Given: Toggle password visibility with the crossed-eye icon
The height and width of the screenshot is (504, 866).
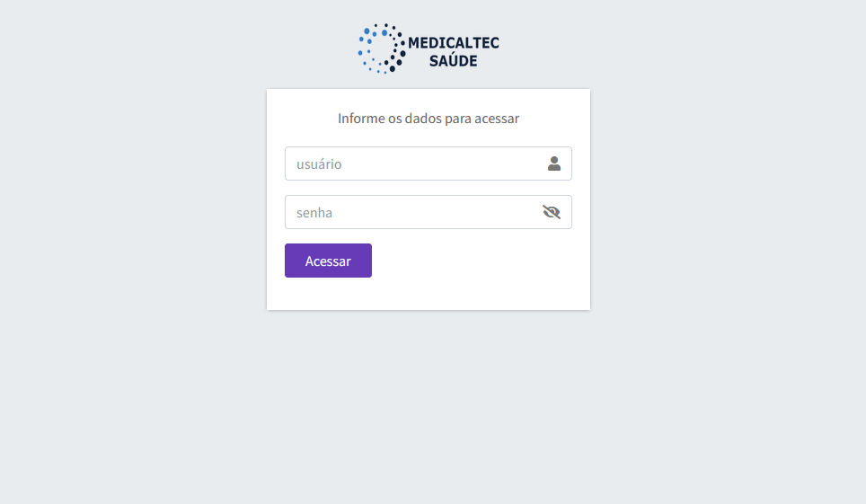Looking at the screenshot, I should tap(552, 212).
